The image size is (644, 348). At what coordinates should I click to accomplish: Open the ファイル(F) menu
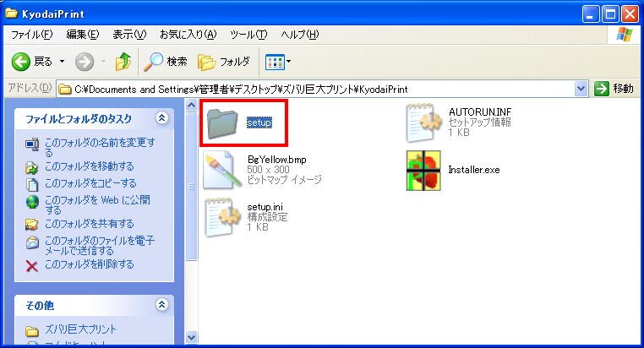(x=31, y=35)
